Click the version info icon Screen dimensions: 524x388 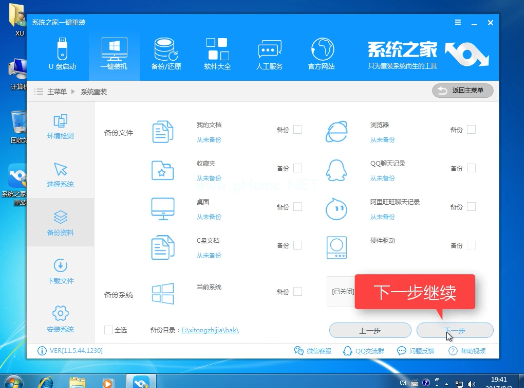point(42,351)
